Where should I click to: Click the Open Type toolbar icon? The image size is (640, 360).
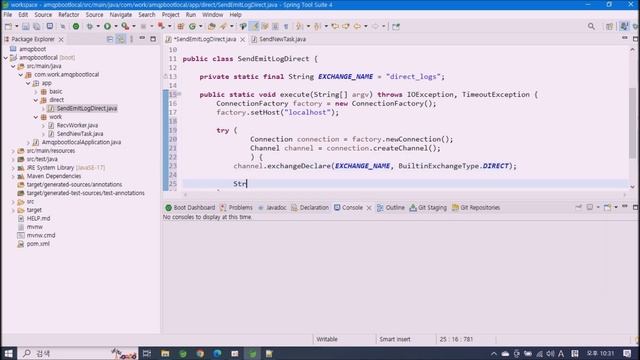(211, 27)
